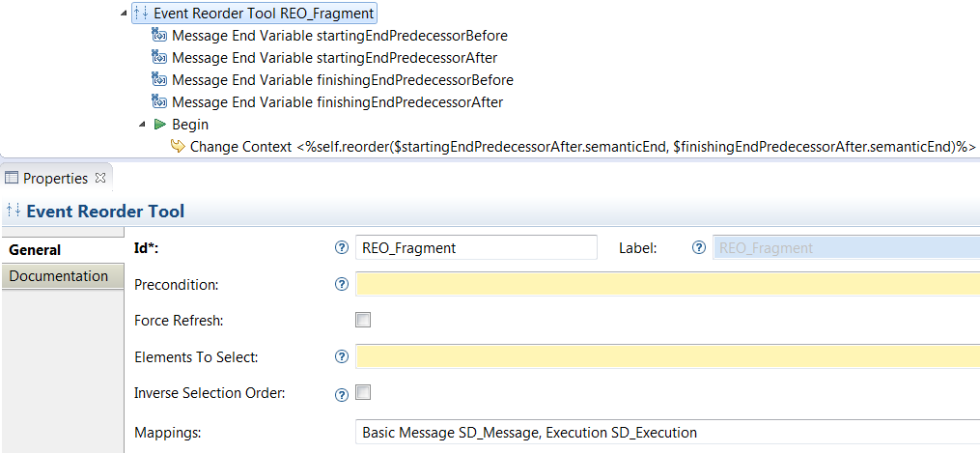
Task: Click the startingEndPredecessorBefore variable icon
Action: coord(160,36)
